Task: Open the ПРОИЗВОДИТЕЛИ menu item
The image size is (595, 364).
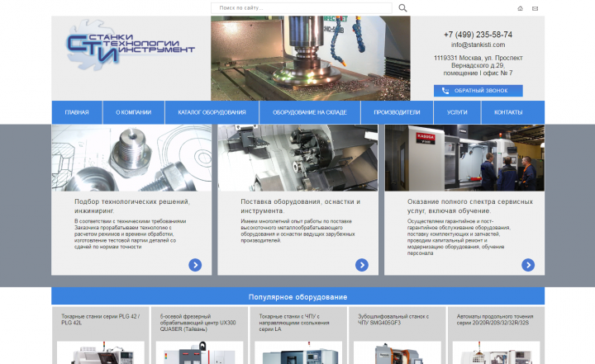Action: click(397, 112)
